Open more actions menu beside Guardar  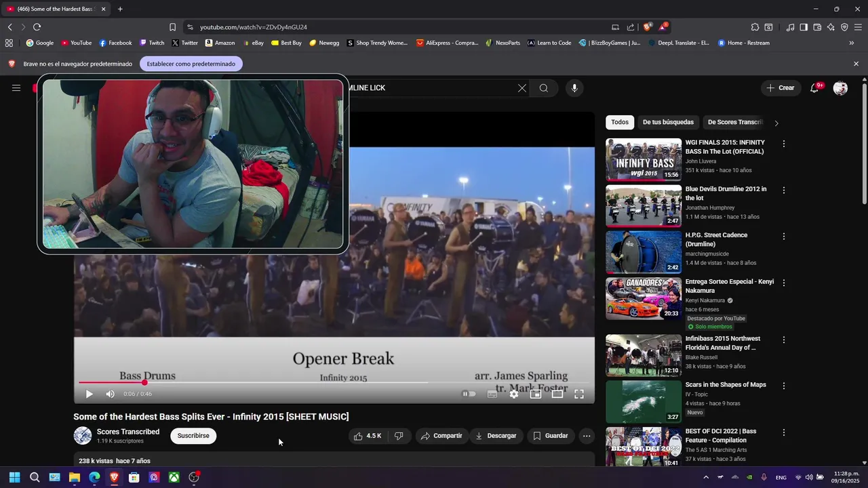click(587, 436)
